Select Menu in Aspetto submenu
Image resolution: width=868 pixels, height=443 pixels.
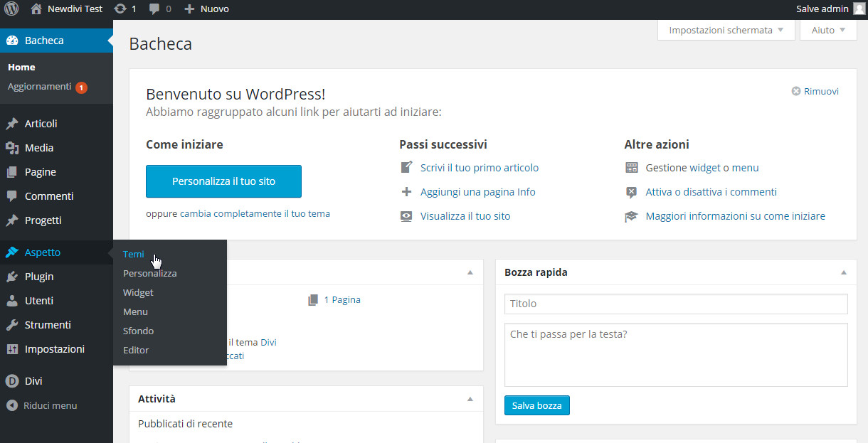pos(135,311)
